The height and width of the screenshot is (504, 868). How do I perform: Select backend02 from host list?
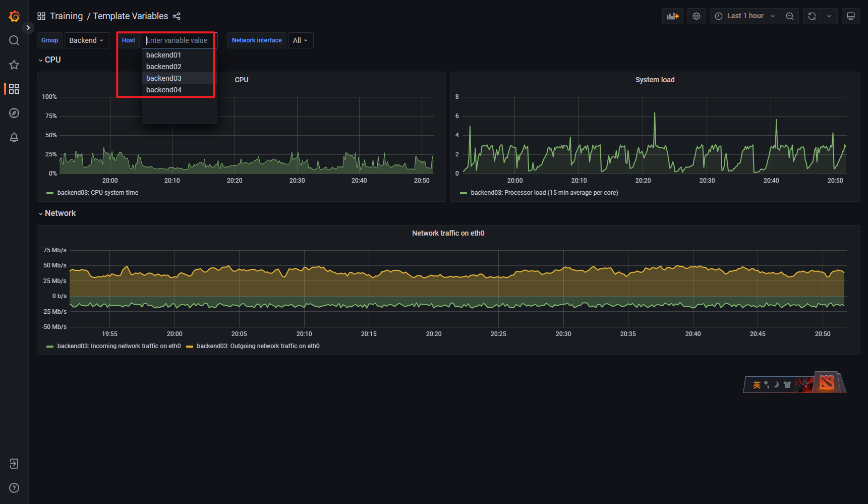tap(179, 67)
